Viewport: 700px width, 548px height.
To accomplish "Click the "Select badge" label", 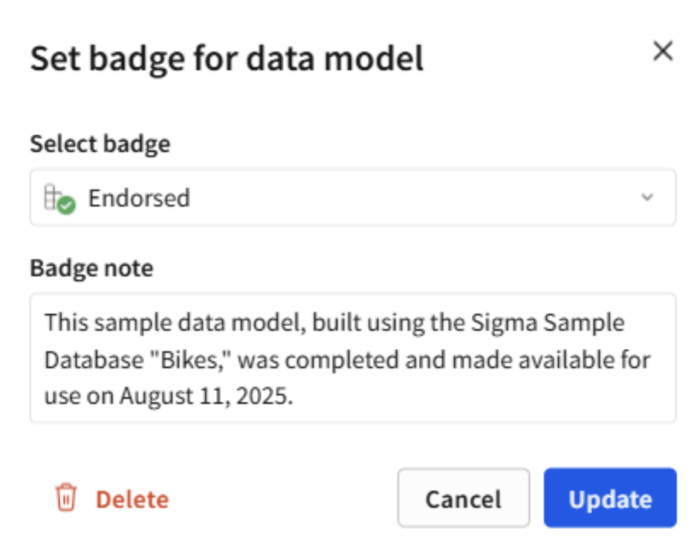I will (x=100, y=144).
